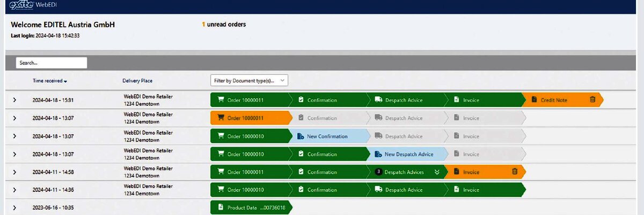Click the Product Data file icon

click(x=220, y=208)
